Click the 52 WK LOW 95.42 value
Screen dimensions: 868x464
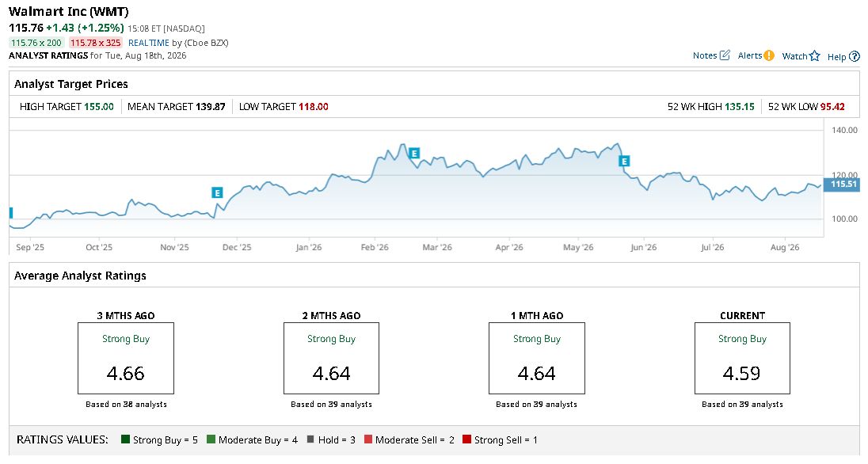click(832, 107)
